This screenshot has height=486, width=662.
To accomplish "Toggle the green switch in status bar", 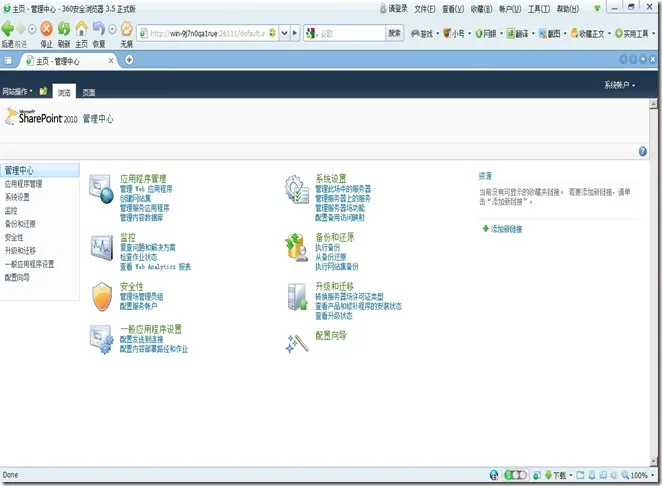I will (x=515, y=475).
